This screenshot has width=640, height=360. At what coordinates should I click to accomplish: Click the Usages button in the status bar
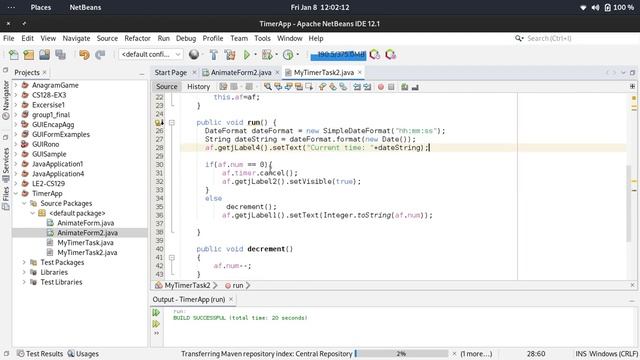83,354
